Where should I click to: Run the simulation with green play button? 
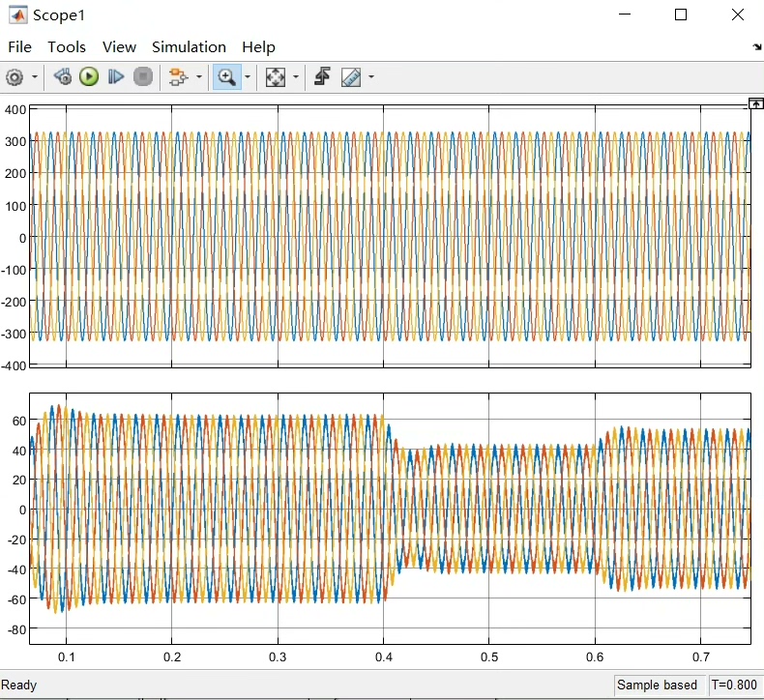89,77
